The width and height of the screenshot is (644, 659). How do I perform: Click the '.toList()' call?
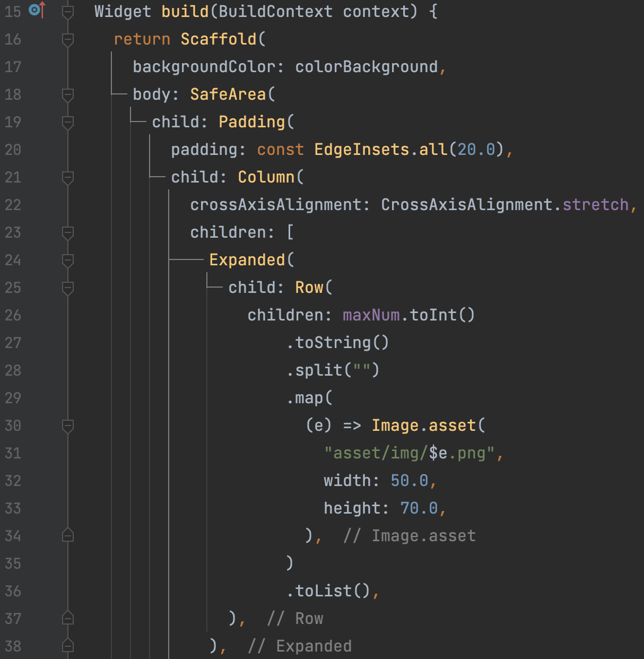point(328,591)
